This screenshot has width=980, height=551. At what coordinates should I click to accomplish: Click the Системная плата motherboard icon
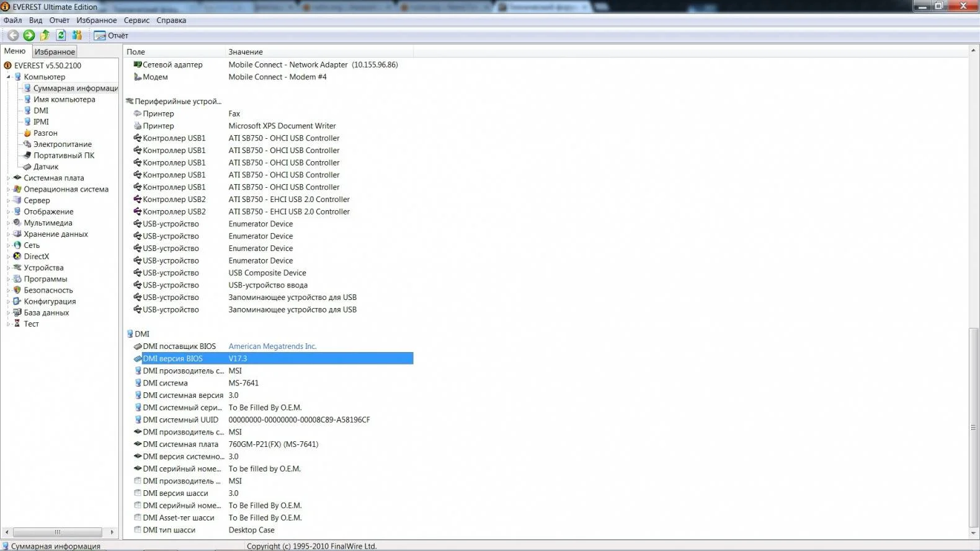(x=17, y=178)
